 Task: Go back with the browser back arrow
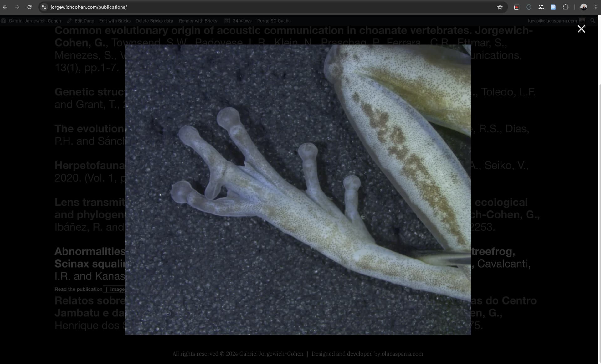[x=5, y=7]
